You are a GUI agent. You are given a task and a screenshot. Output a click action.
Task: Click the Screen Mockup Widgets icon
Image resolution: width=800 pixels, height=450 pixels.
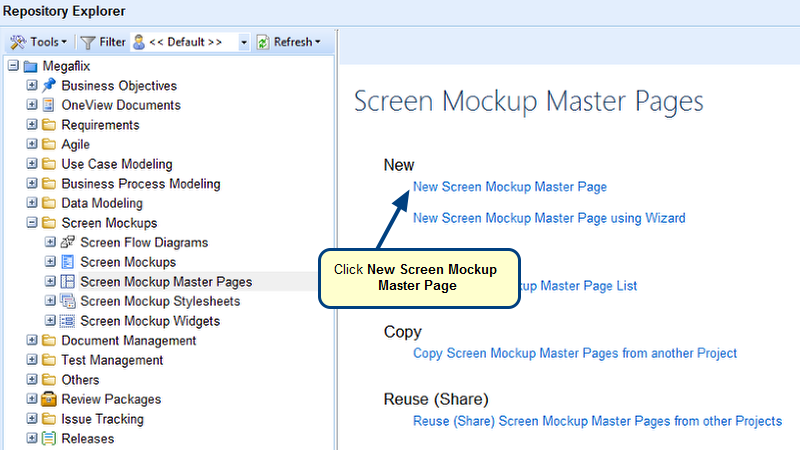coord(68,321)
